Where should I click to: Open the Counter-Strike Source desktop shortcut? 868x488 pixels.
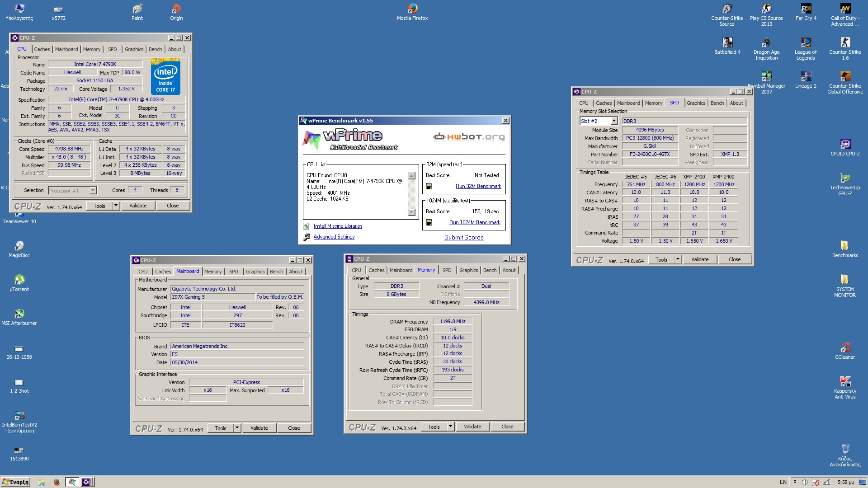(x=727, y=15)
